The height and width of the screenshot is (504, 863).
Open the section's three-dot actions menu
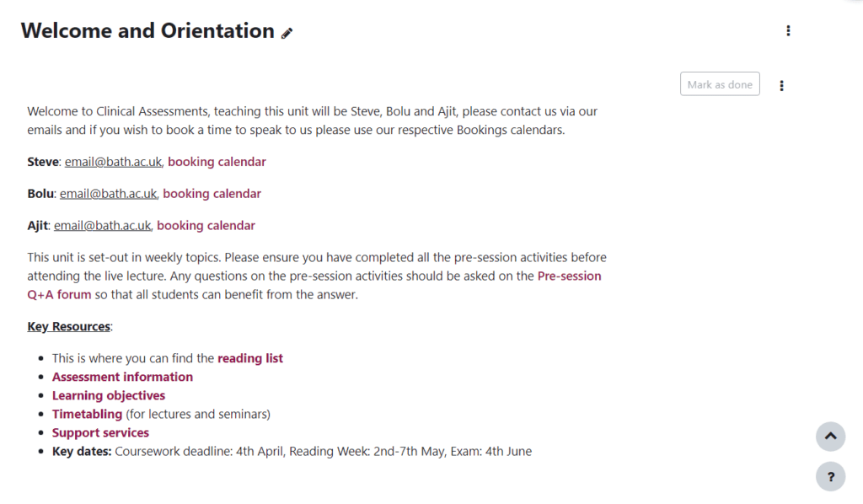tap(788, 31)
